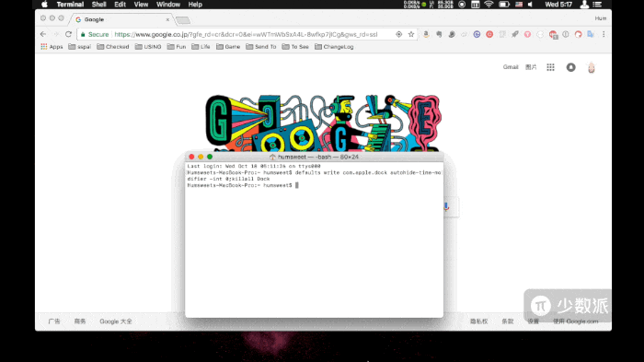Screen dimensions: 644x362
Task: Click the battery status icon
Action: click(504, 5)
